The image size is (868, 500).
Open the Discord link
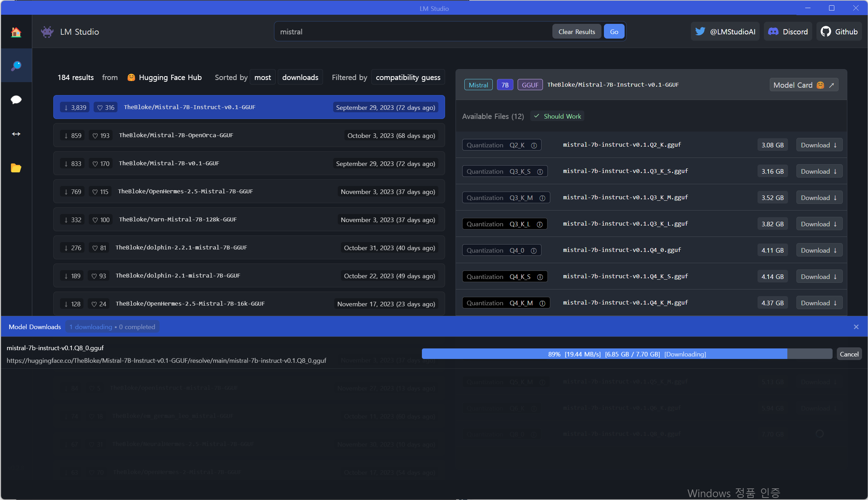pyautogui.click(x=788, y=32)
